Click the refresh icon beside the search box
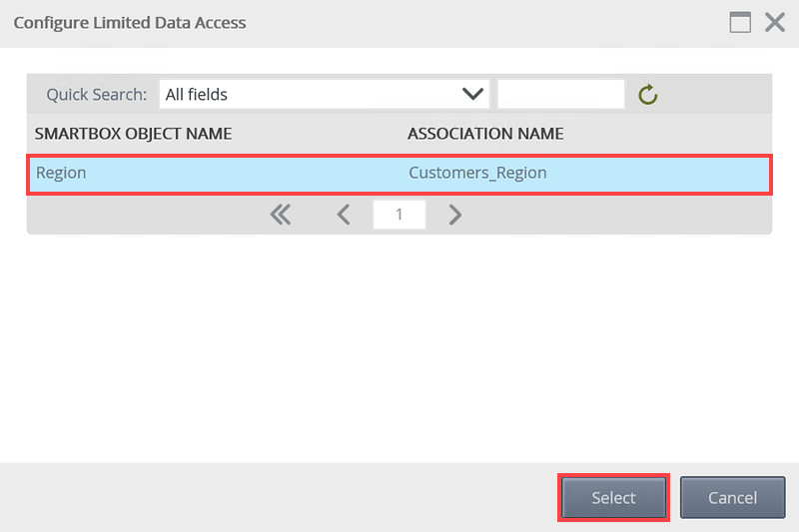This screenshot has height=532, width=799. point(648,95)
